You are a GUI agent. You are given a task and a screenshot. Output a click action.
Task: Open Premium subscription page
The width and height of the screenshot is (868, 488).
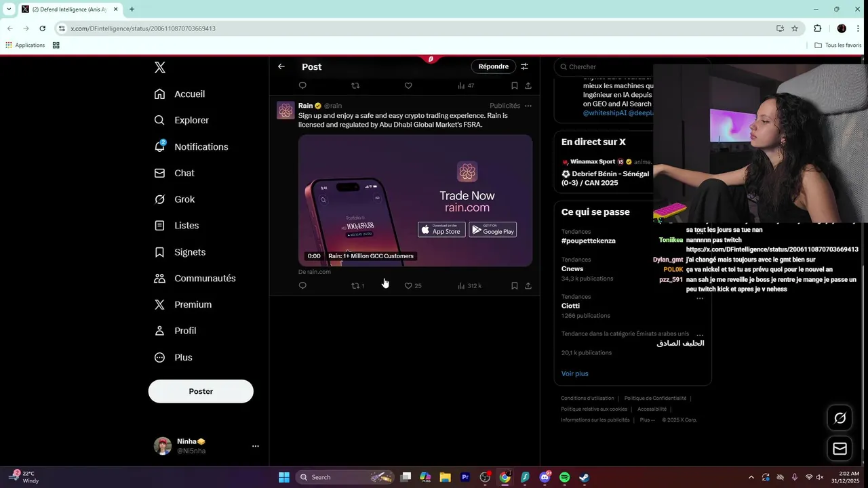[x=183, y=305]
